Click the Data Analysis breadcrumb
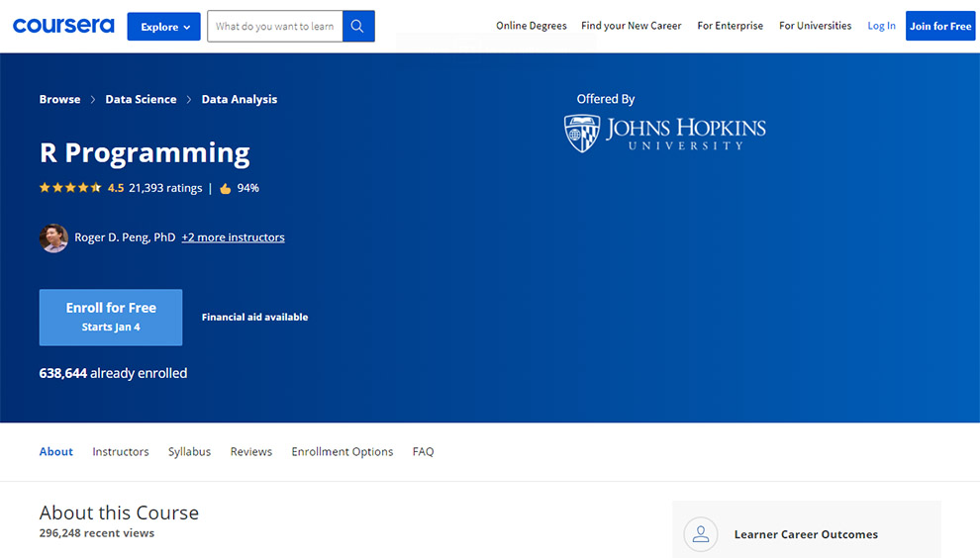This screenshot has height=558, width=980. (240, 99)
